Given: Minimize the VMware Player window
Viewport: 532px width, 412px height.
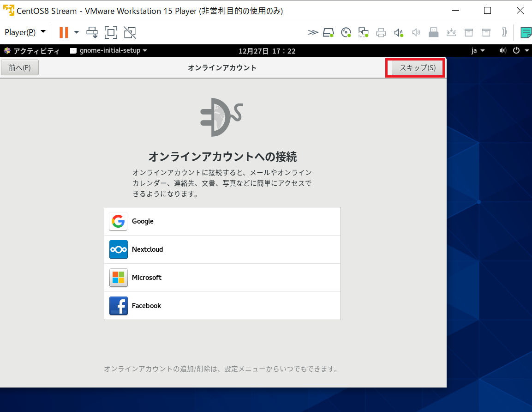Looking at the screenshot, I should pos(456,11).
